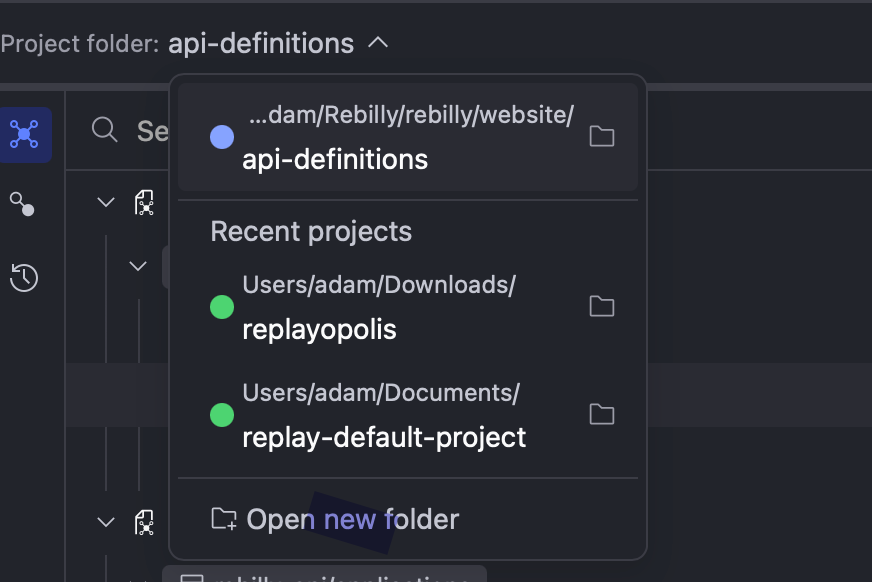Click the lowest graph file icon in tree

[x=145, y=522]
